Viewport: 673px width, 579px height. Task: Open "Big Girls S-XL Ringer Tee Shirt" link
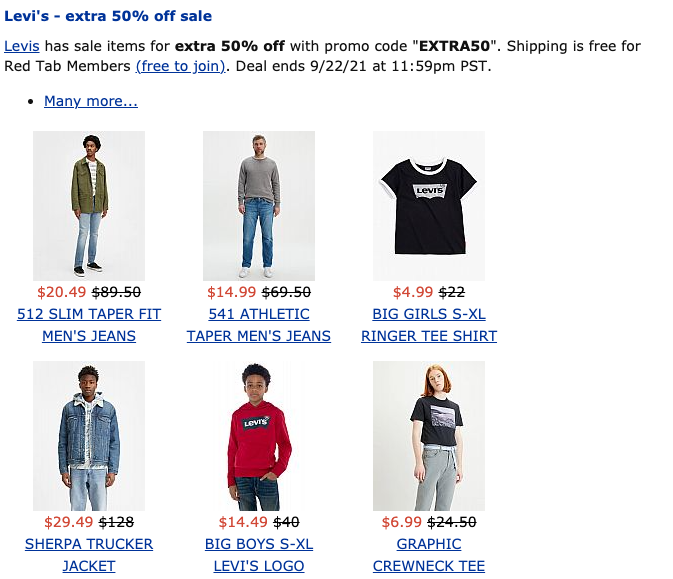[429, 314]
